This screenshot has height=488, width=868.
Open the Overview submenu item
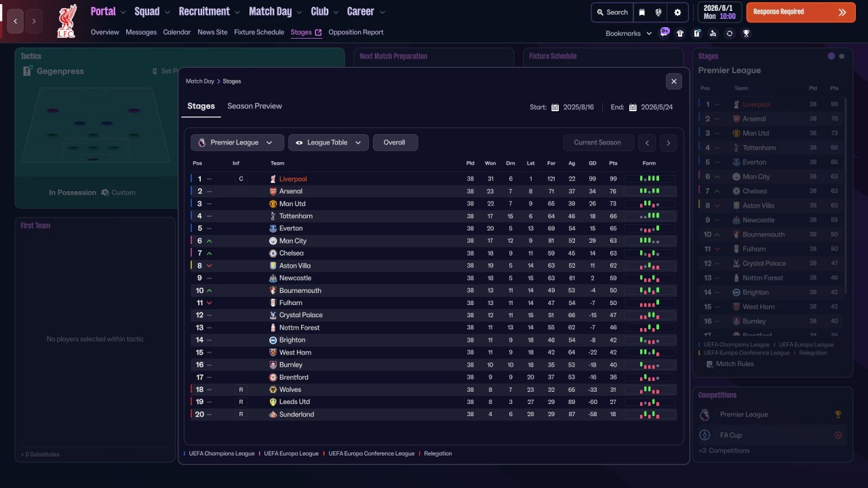[104, 33]
